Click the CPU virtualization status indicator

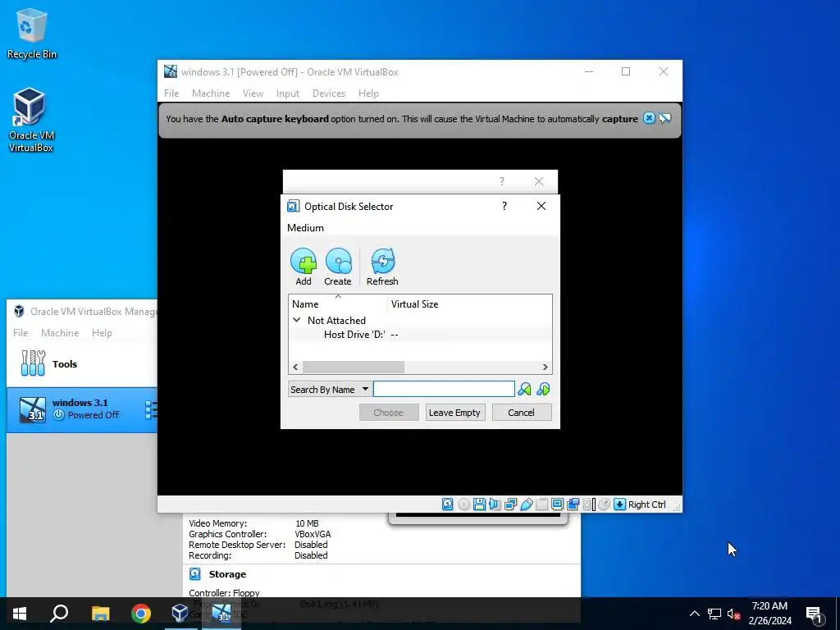coord(589,504)
